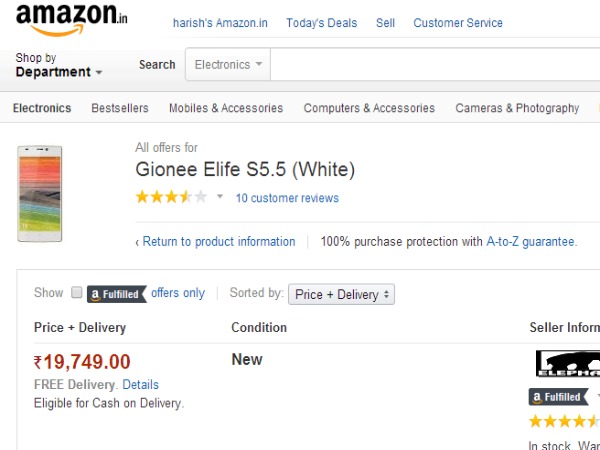Click the 10 customer reviews link
600x450 pixels.
287,198
